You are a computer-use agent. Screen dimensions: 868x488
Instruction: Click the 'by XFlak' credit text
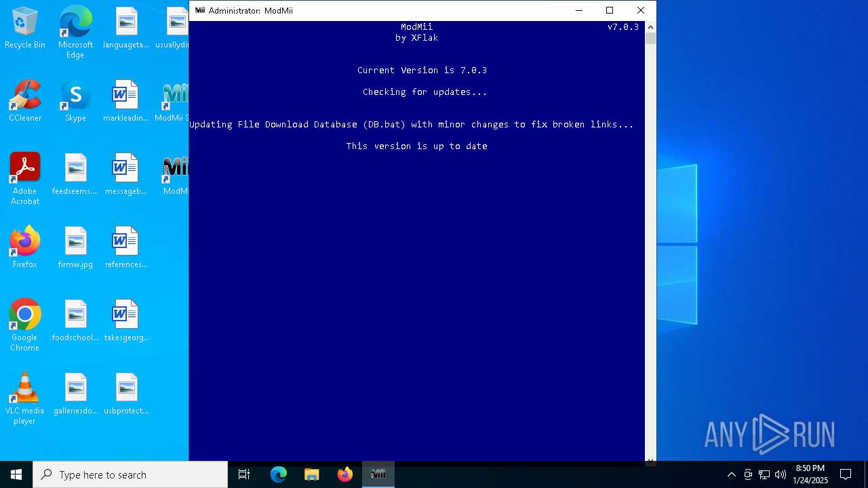416,38
